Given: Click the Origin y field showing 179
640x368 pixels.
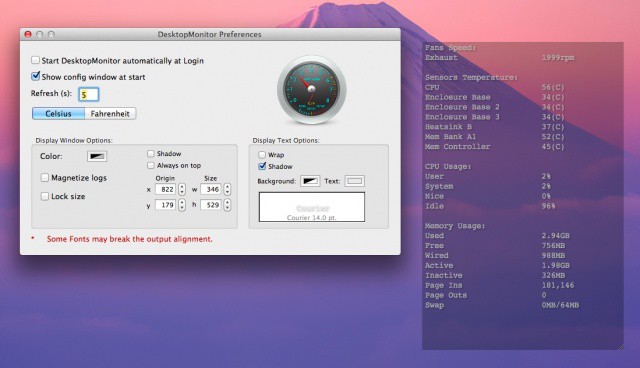Looking at the screenshot, I should tap(166, 205).
